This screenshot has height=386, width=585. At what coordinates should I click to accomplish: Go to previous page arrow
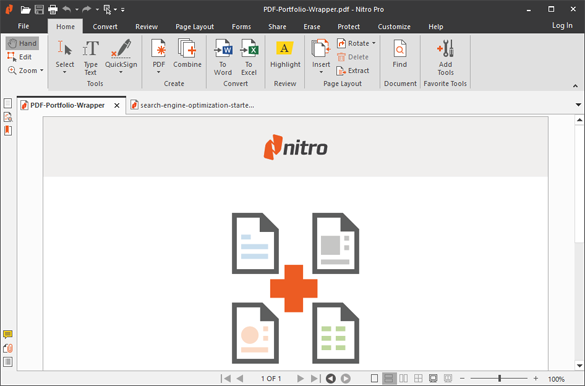coord(240,379)
